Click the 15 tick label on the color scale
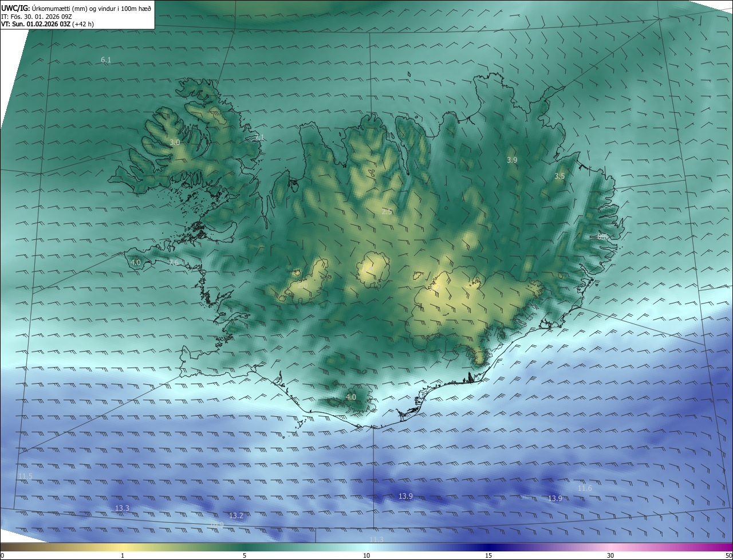This screenshot has width=733, height=560. (488, 556)
